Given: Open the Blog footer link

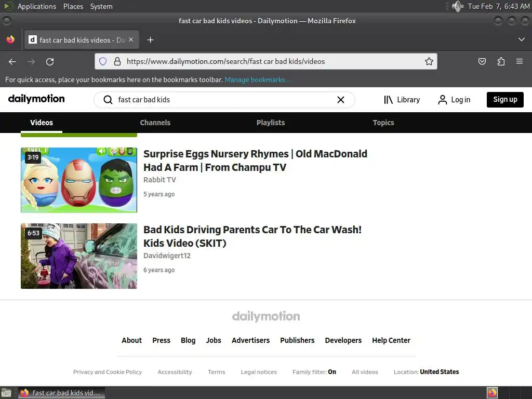Looking at the screenshot, I should (x=188, y=340).
